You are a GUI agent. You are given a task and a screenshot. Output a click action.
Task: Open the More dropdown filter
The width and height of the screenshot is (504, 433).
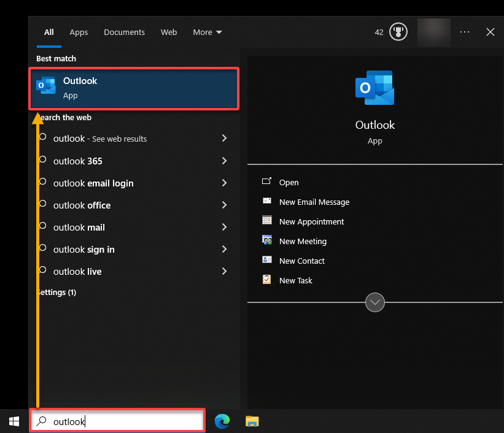pyautogui.click(x=207, y=32)
